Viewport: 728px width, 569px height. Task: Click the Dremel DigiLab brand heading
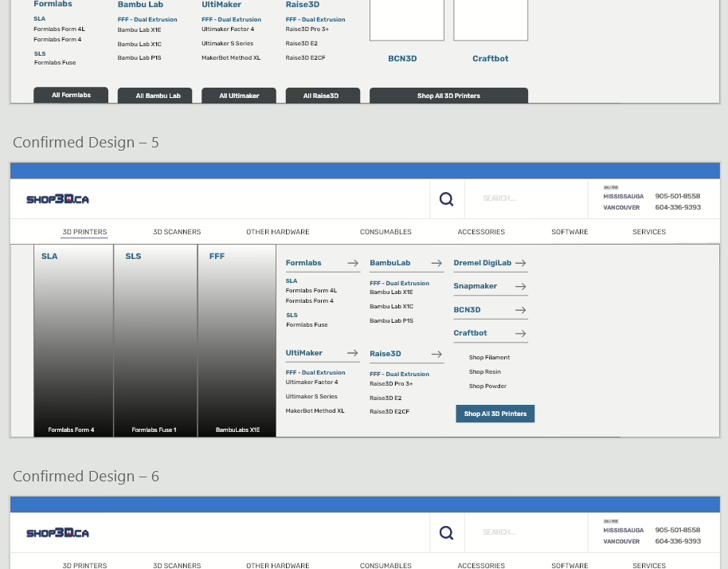pos(482,263)
